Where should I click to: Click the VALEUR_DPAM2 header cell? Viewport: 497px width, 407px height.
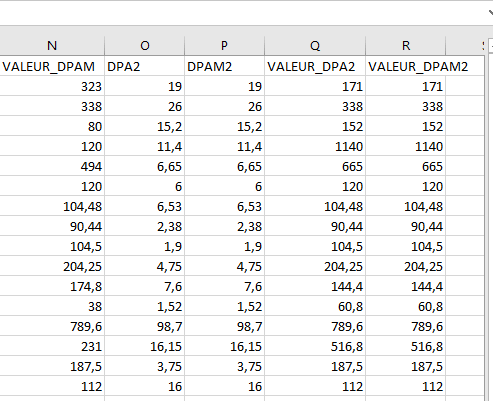coord(406,66)
